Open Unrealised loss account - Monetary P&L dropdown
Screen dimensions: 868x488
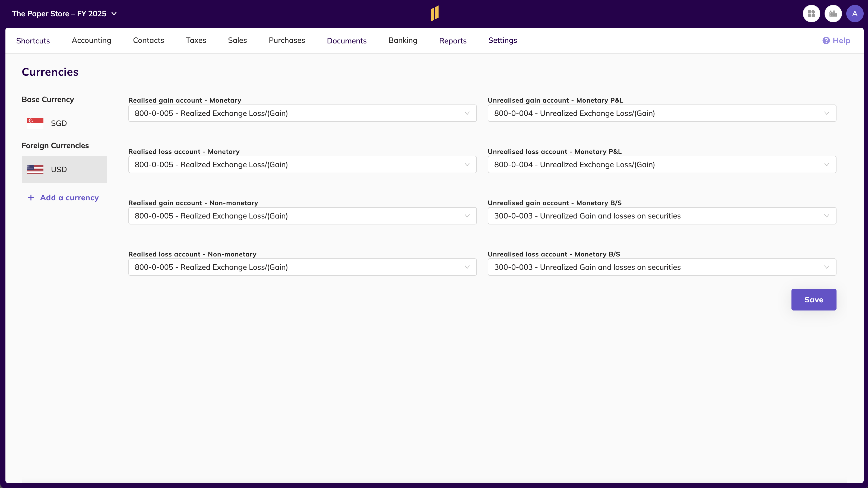pyautogui.click(x=662, y=164)
